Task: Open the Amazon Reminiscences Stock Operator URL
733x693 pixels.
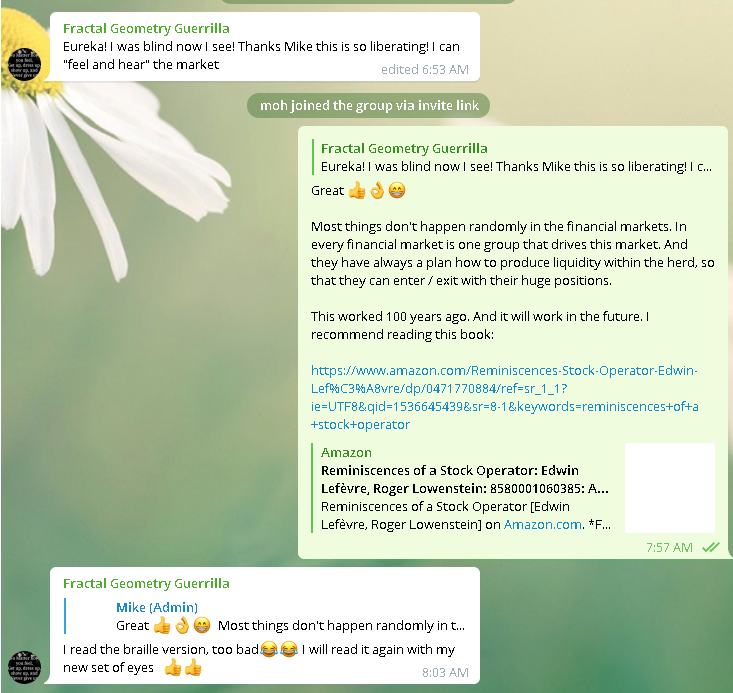Action: (504, 397)
